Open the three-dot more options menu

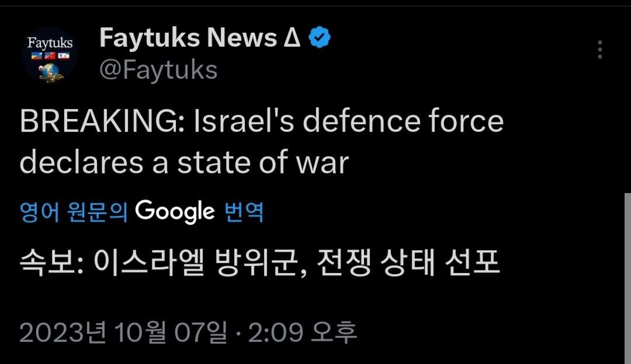(x=600, y=50)
